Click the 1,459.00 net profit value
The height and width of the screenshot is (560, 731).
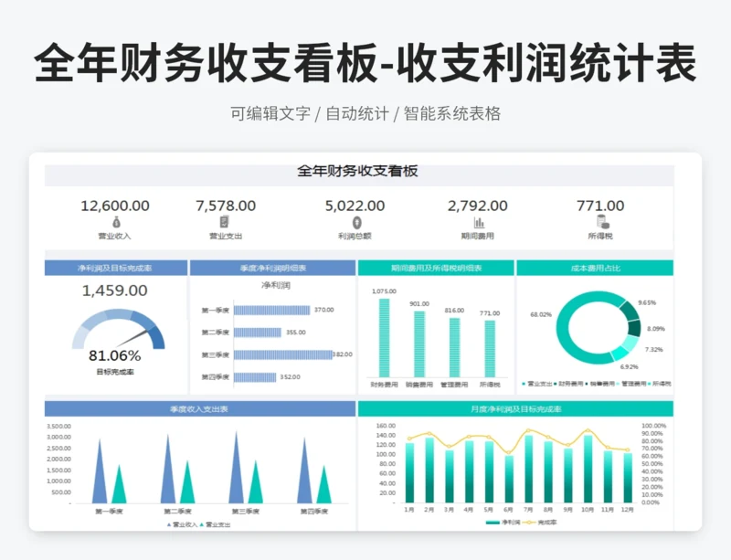click(115, 291)
